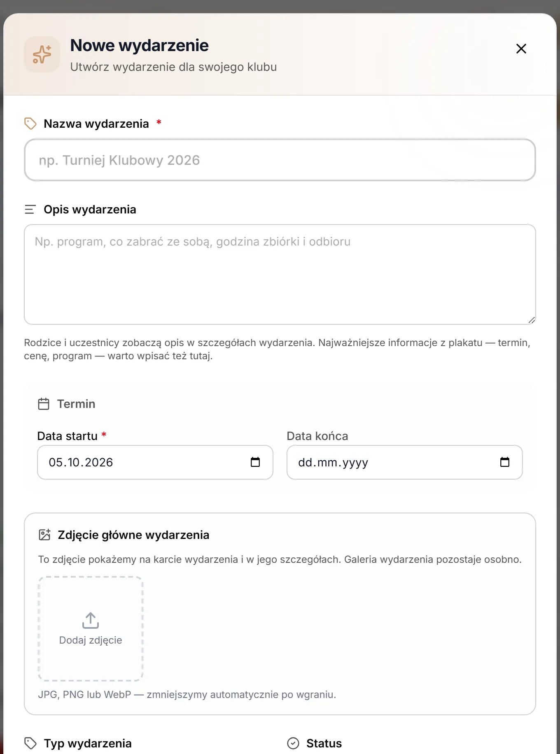
Task: Click the Zdjęcie główne wydarzenia heading
Action: pos(133,535)
